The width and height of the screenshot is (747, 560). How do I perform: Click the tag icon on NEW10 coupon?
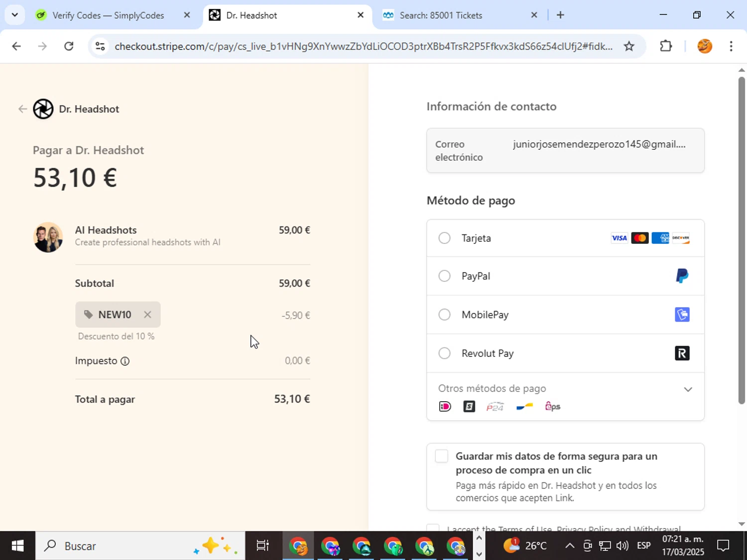point(88,315)
